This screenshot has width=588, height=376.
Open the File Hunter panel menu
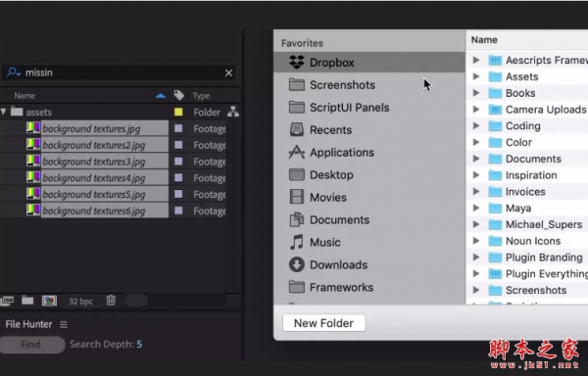pos(64,325)
